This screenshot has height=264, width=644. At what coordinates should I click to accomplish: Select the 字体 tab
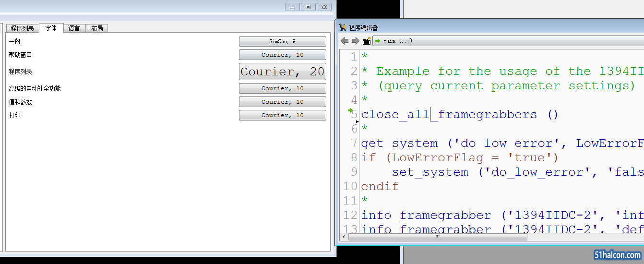click(51, 28)
